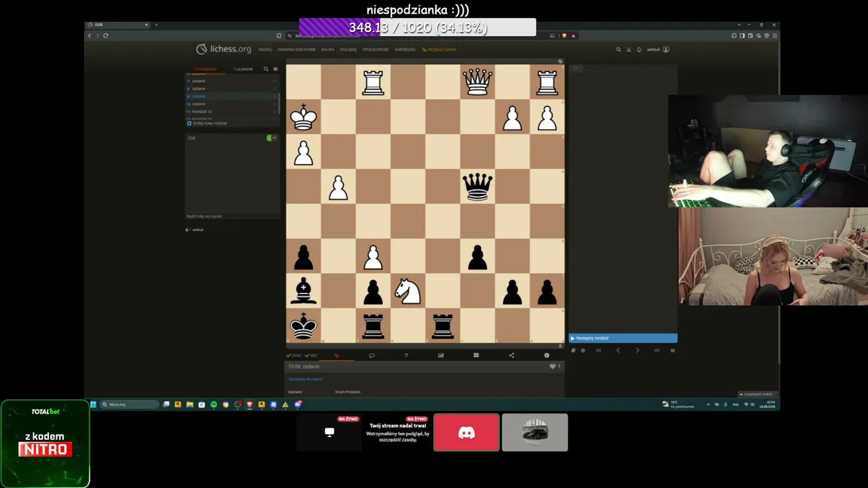Open the multiboard grid tab icon
Image resolution: width=868 pixels, height=488 pixels.
(x=476, y=355)
